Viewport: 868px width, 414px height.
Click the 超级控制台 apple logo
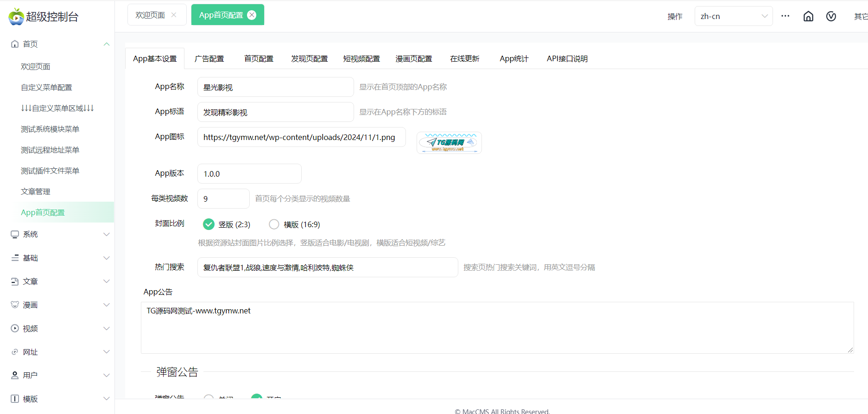(x=16, y=17)
